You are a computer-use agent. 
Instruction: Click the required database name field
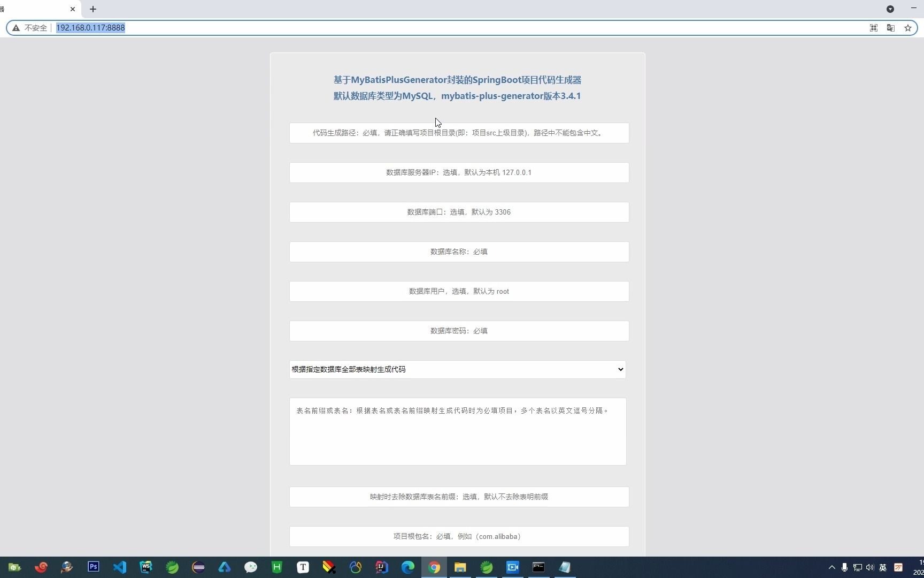[x=459, y=252]
